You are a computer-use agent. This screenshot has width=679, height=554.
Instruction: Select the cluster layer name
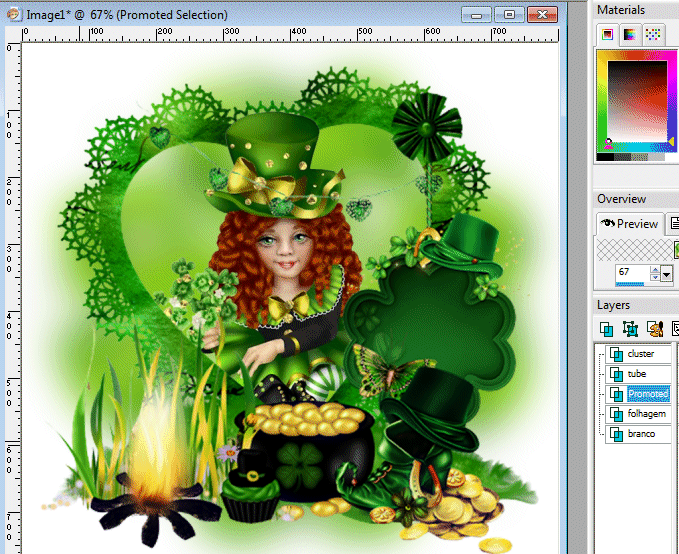(640, 353)
